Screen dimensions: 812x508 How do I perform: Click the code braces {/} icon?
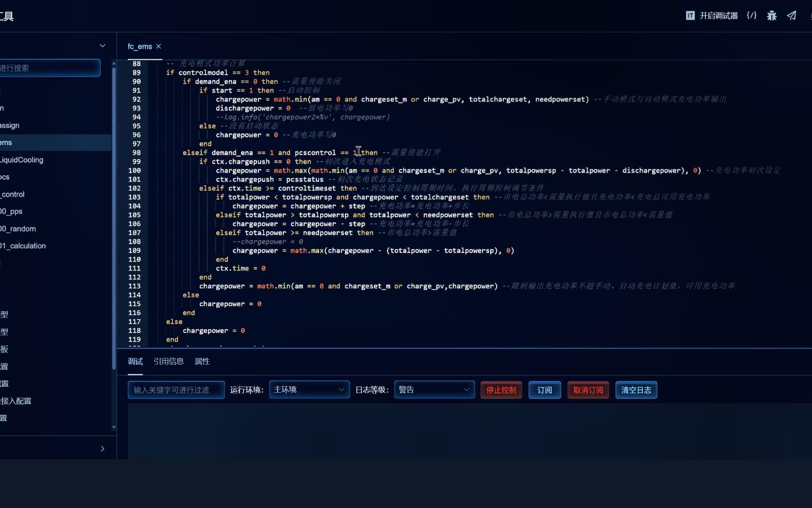coord(751,16)
